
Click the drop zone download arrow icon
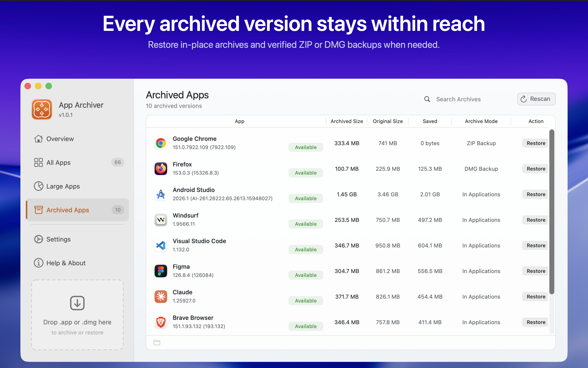77,303
